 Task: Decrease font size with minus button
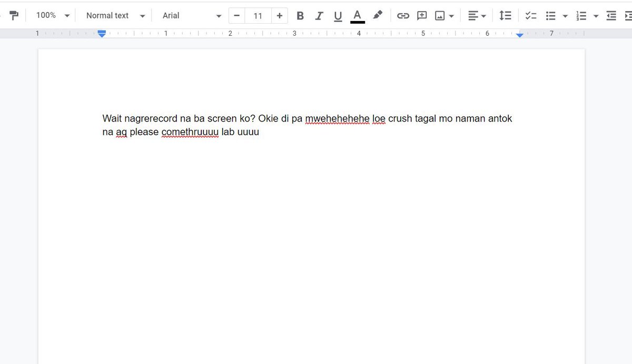[236, 15]
